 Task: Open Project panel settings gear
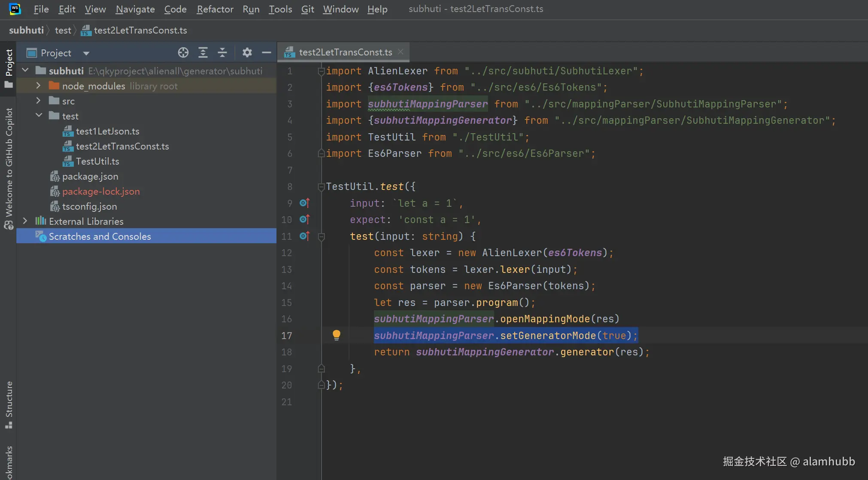tap(247, 52)
